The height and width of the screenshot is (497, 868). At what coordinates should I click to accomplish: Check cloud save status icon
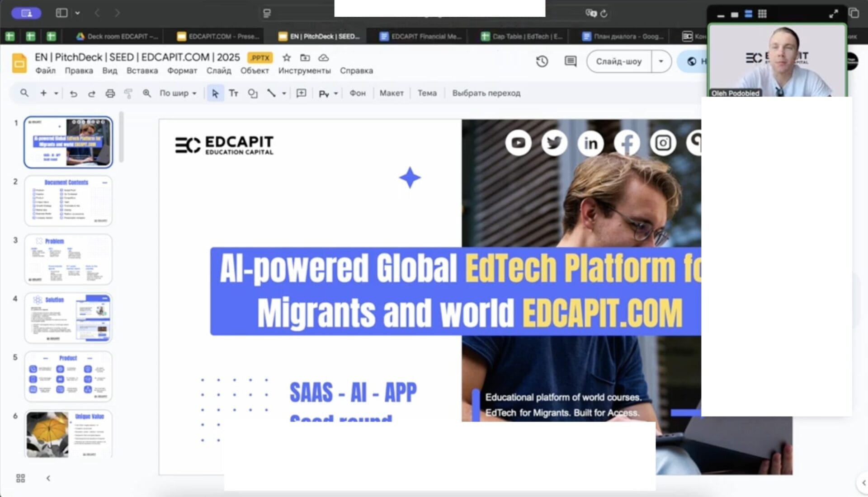tap(323, 58)
